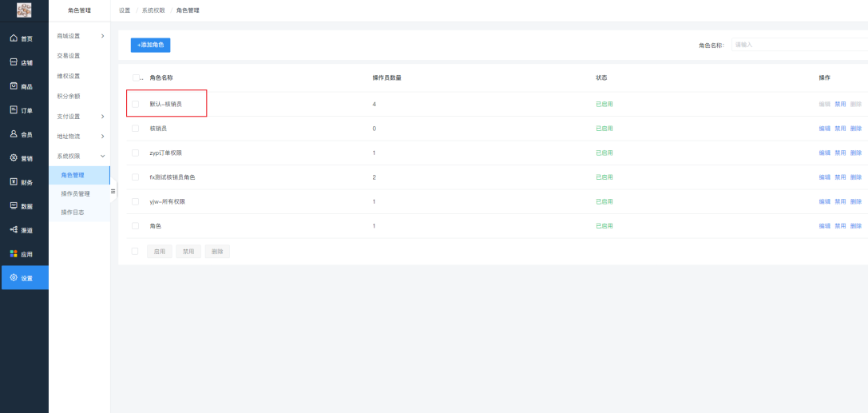Click the +添加角色 button

click(150, 46)
